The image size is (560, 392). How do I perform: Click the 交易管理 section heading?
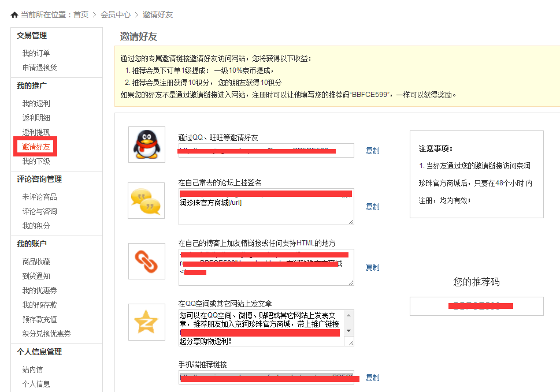tap(32, 35)
